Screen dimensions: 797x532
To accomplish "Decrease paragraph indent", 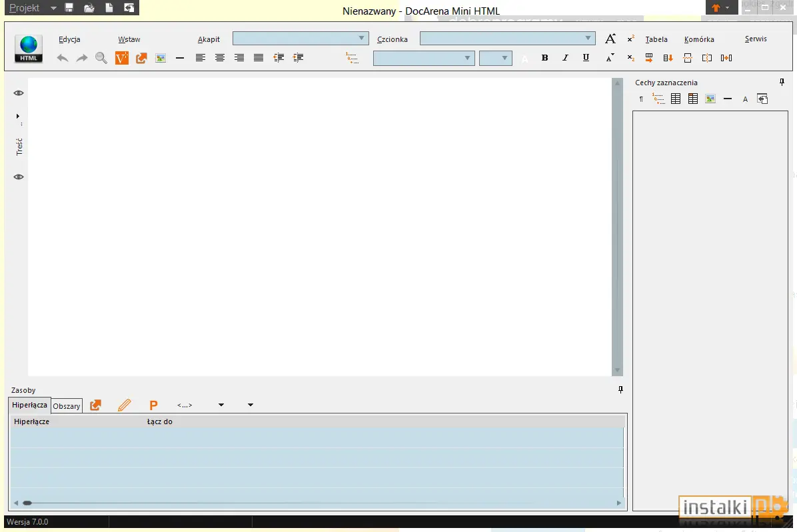I will pyautogui.click(x=279, y=58).
